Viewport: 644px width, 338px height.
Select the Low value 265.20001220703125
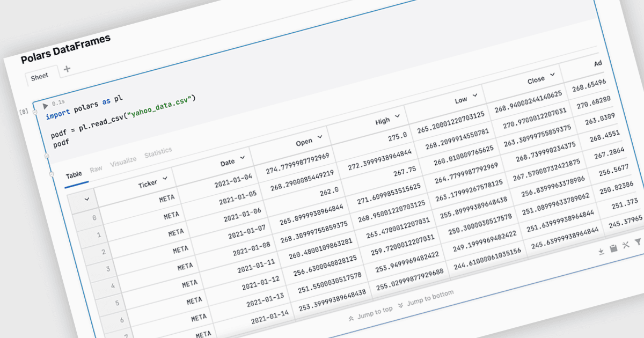coord(451,122)
